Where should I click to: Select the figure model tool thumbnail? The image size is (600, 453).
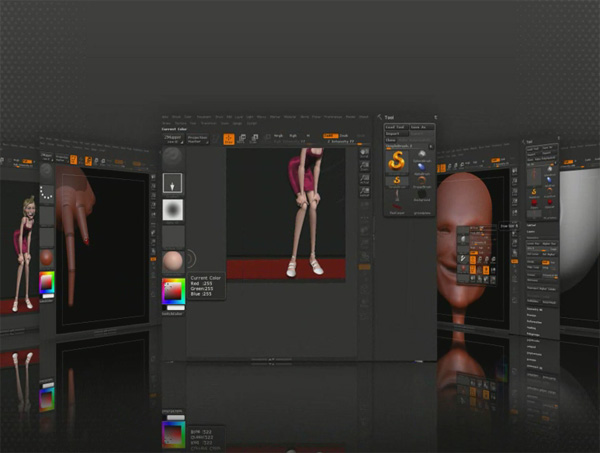[397, 196]
